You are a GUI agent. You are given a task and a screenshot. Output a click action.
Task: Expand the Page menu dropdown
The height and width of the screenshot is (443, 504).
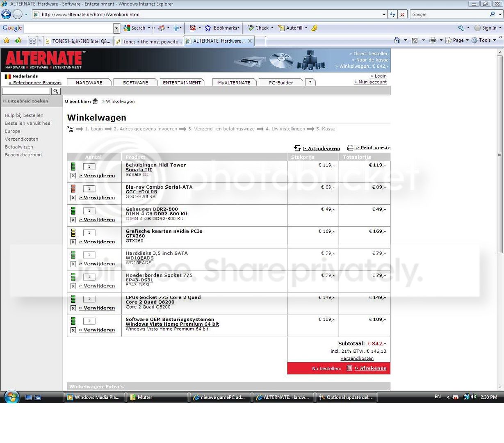467,40
